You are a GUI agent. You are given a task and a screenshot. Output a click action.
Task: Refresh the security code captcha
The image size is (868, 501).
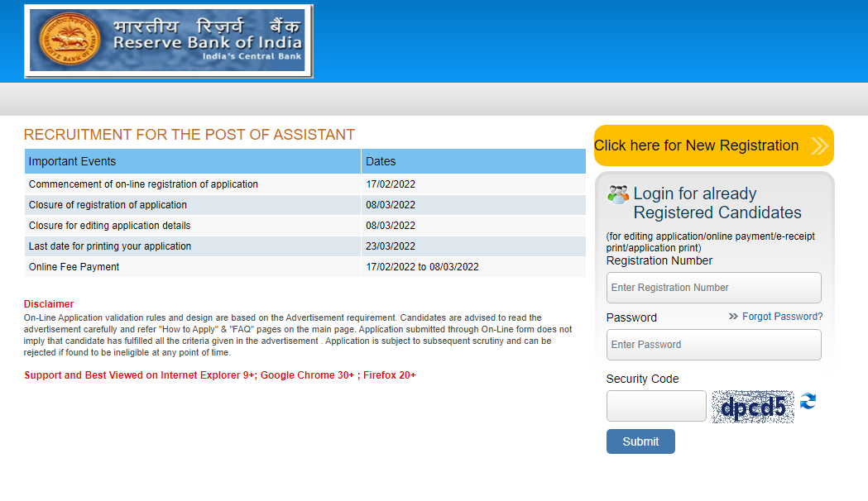point(808,402)
